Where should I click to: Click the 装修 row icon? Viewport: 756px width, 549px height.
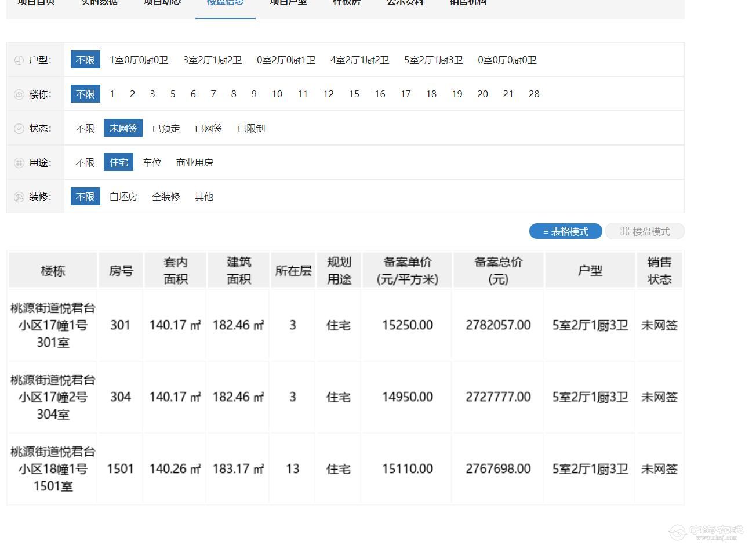(x=19, y=197)
